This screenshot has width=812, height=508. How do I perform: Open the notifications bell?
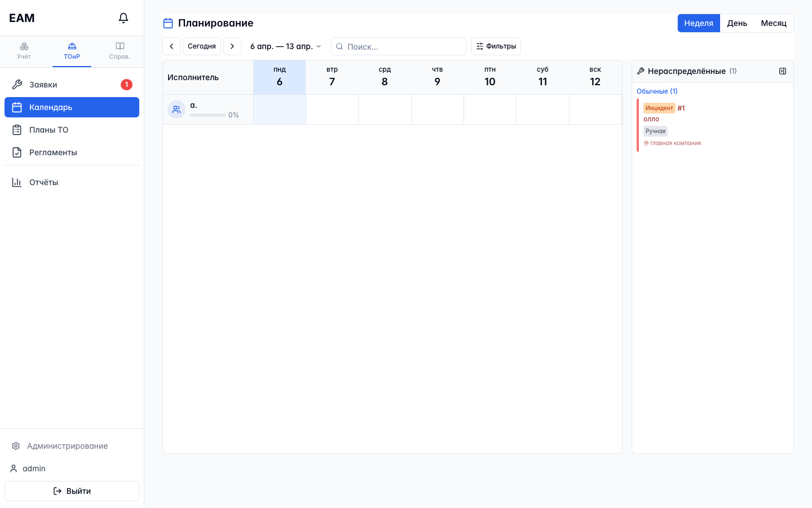(123, 18)
